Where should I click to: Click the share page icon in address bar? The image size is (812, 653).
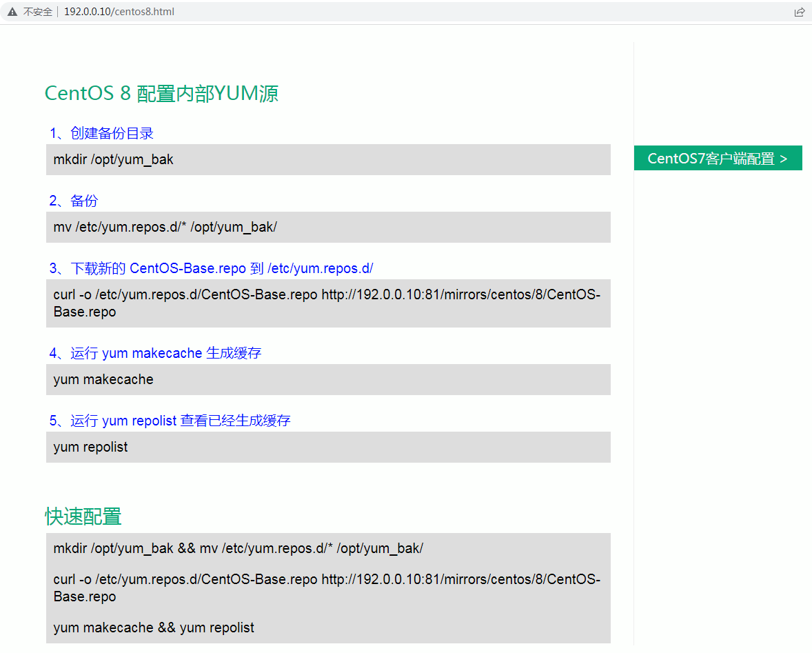pyautogui.click(x=799, y=12)
